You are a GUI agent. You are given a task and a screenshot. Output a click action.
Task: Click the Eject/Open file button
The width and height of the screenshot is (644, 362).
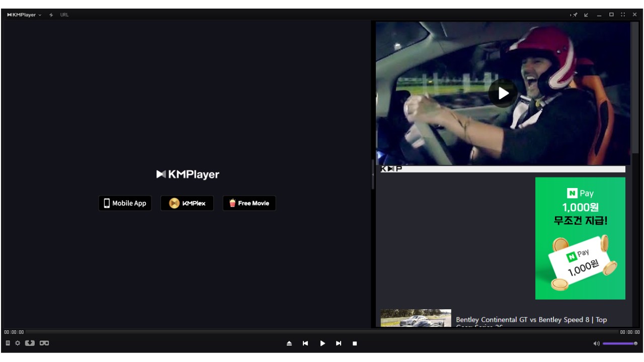tap(289, 343)
